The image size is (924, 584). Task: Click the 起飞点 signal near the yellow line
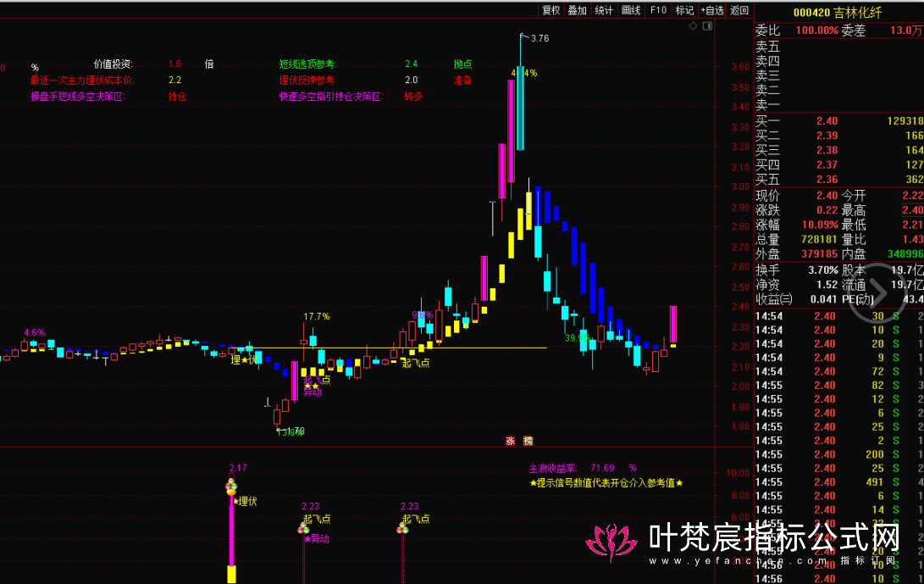(416, 363)
